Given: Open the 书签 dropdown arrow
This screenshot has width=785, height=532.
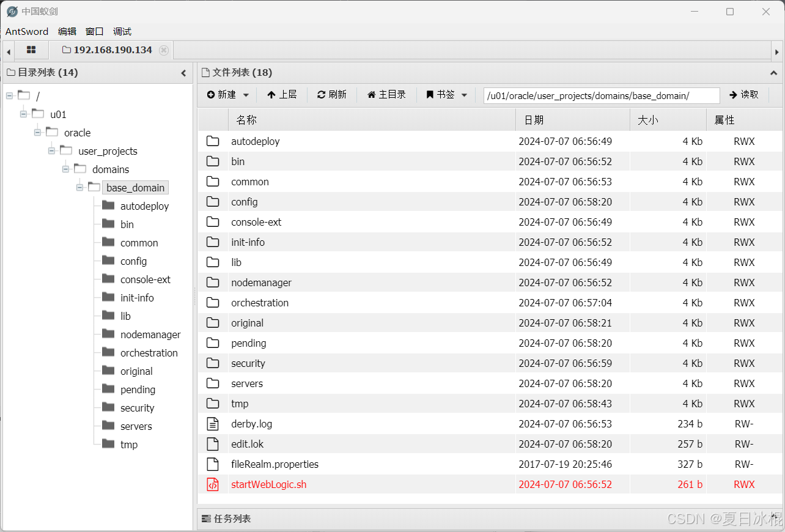Looking at the screenshot, I should coord(464,95).
